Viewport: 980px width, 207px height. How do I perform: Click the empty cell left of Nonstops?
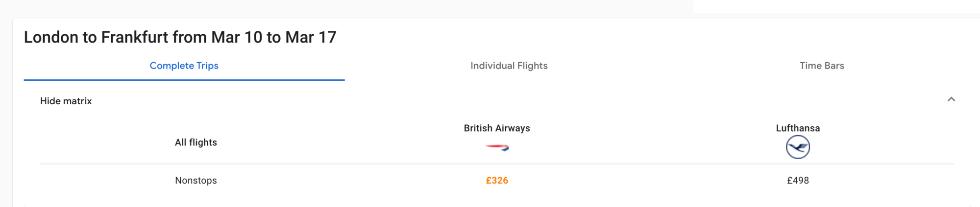[x=98, y=181]
